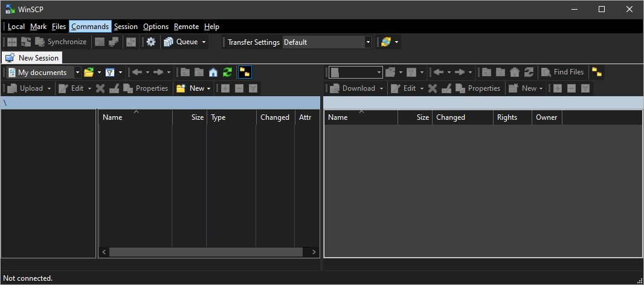Expand the My documents drive dropdown

77,73
